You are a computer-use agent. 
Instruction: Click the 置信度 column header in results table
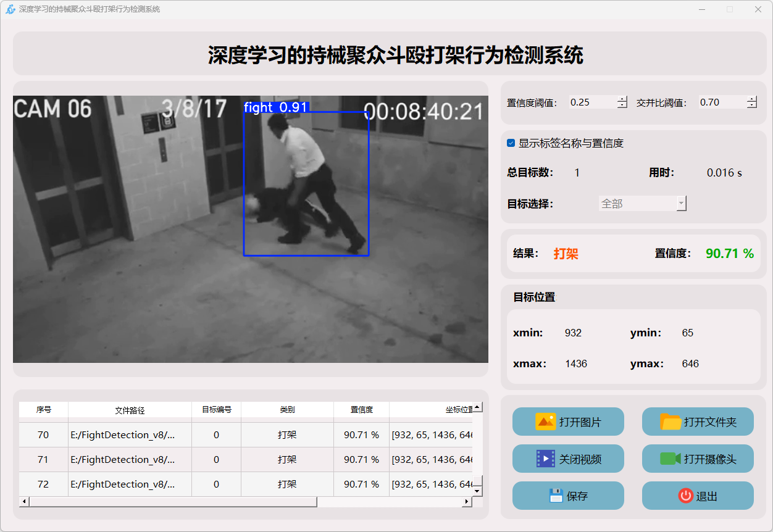(361, 410)
